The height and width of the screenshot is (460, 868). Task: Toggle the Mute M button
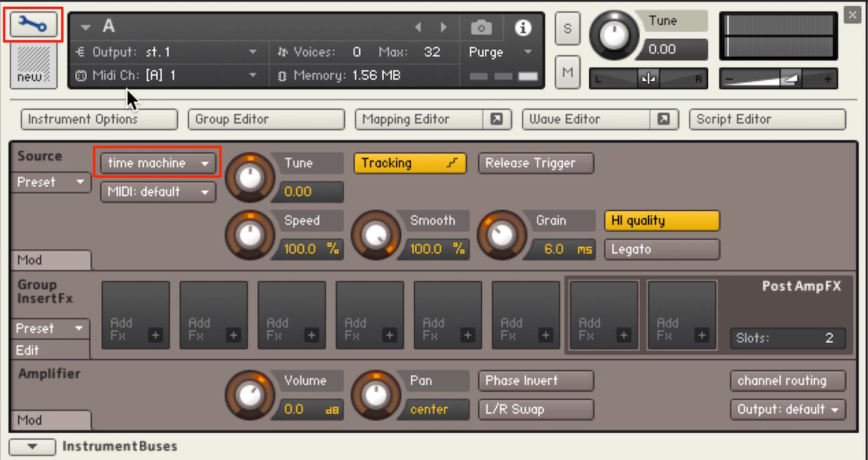pyautogui.click(x=567, y=72)
